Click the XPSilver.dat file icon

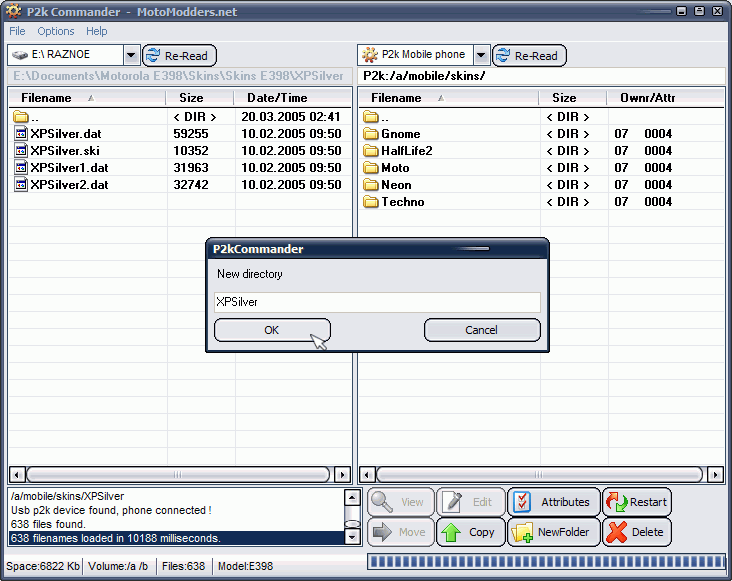[21, 134]
